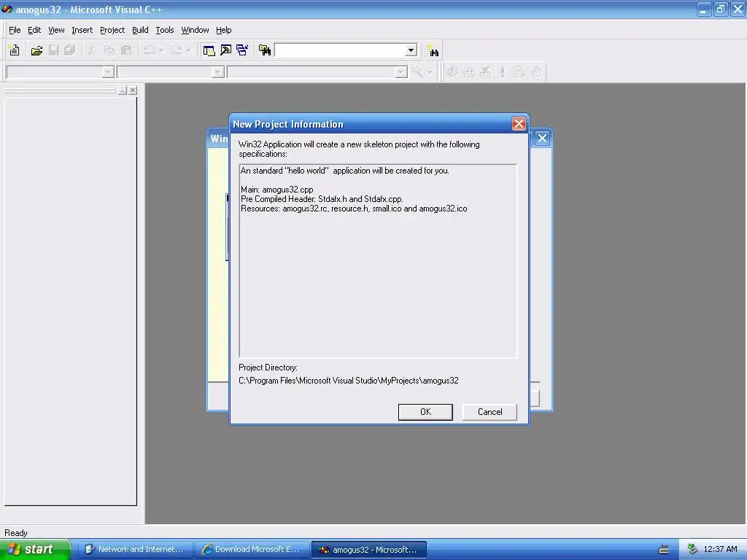Image resolution: width=747 pixels, height=560 pixels.
Task: Close the workspace docking panel
Action: [x=133, y=90]
